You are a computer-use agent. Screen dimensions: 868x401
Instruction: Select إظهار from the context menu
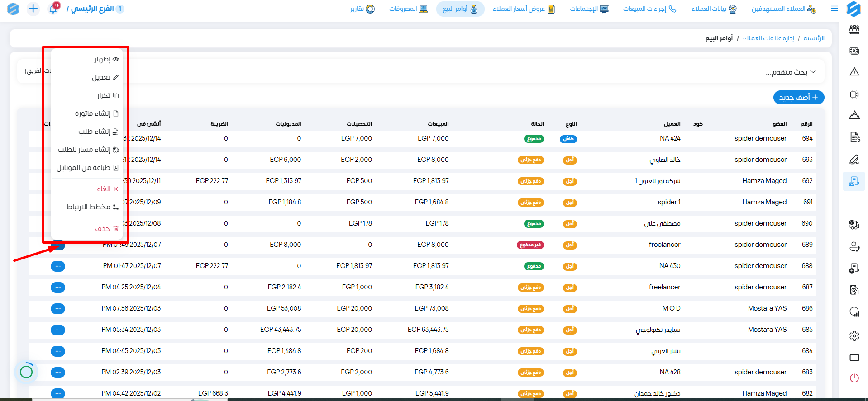pyautogui.click(x=106, y=59)
